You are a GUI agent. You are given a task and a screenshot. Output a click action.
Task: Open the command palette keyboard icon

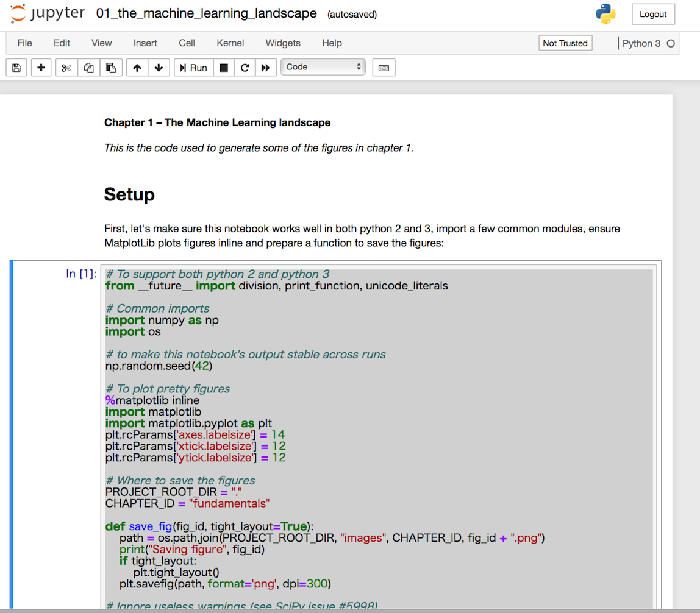(384, 68)
